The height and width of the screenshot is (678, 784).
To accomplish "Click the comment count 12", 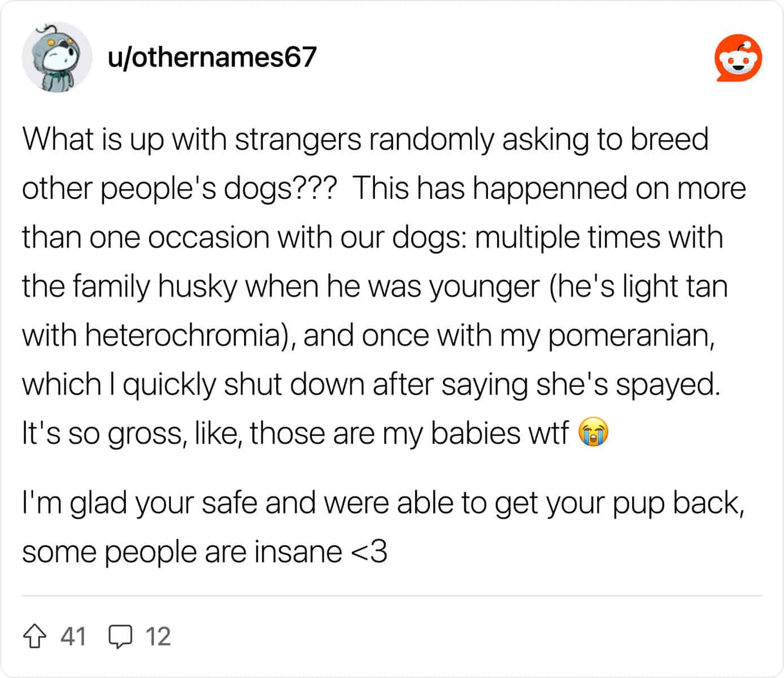I will click(158, 637).
